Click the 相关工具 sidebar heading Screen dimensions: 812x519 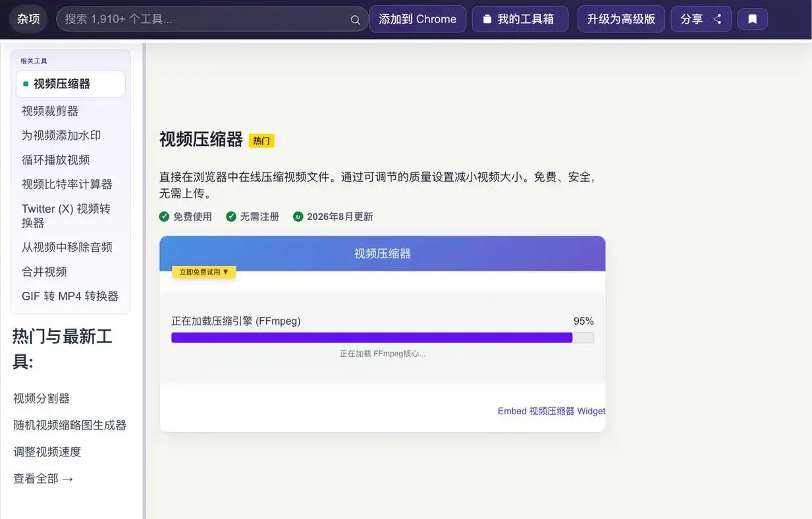pos(34,61)
